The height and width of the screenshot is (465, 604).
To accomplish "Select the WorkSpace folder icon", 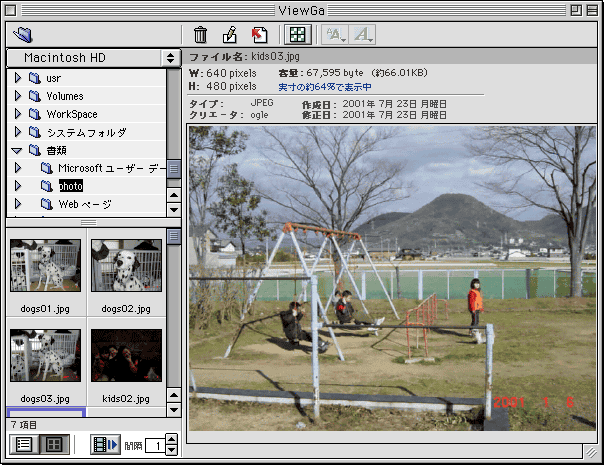I will click(x=35, y=114).
